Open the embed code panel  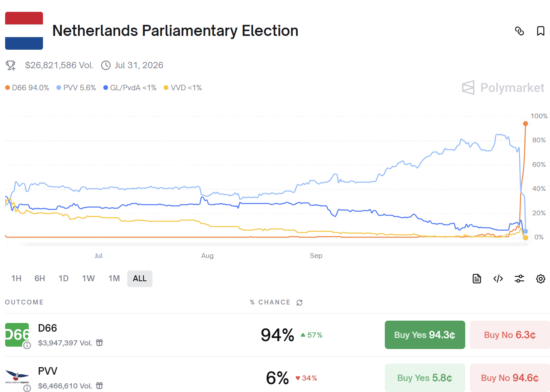498,278
